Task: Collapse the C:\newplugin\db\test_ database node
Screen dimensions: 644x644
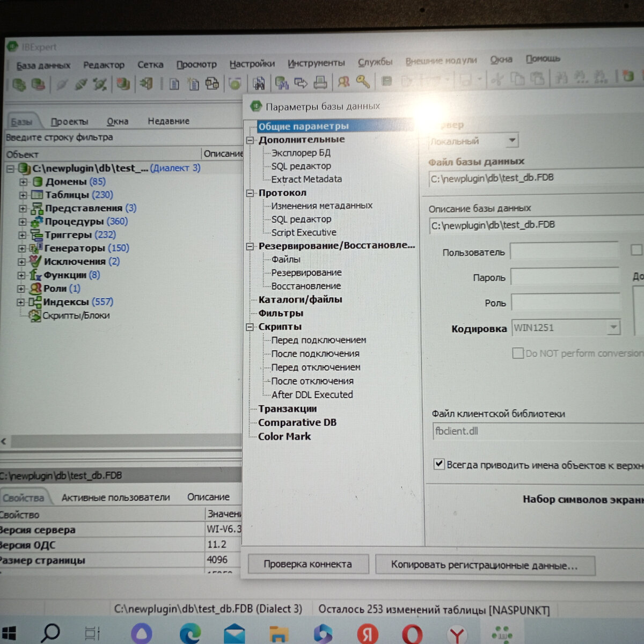Action: click(10, 169)
